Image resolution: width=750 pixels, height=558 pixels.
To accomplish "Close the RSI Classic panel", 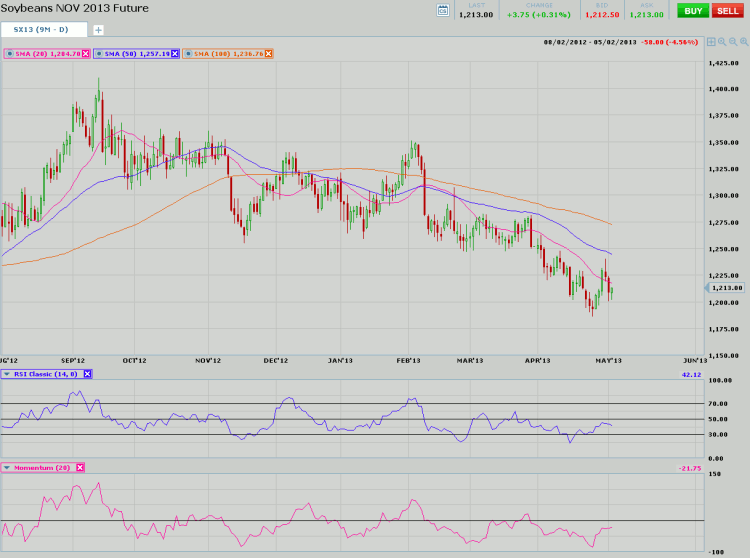I will tap(87, 373).
